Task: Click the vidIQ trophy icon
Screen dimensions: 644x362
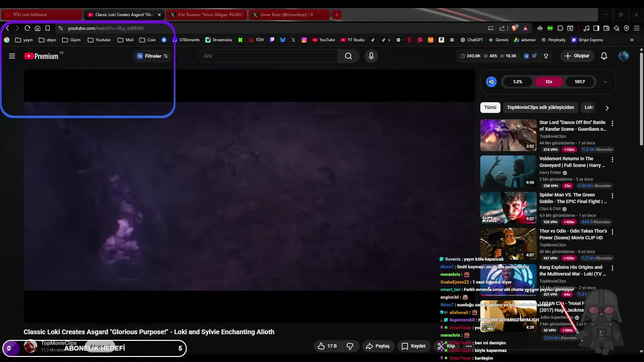Action: [546, 56]
